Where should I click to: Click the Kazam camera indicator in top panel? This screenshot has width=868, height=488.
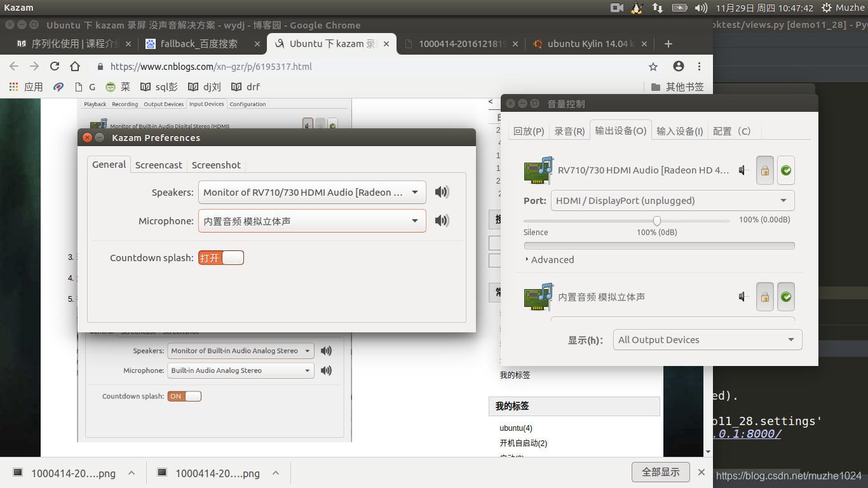616,8
